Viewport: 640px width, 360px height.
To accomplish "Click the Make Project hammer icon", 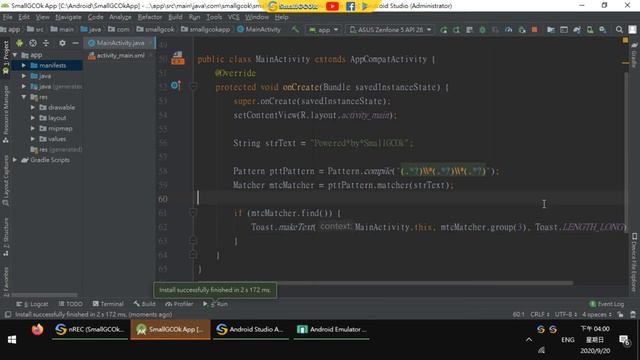I will [295, 29].
